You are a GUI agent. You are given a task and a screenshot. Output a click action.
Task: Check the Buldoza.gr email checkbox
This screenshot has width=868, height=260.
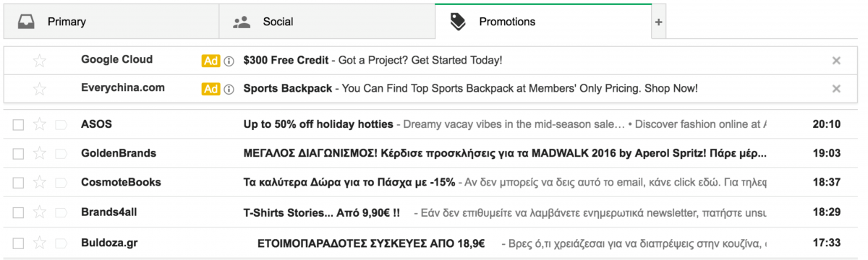click(x=18, y=243)
